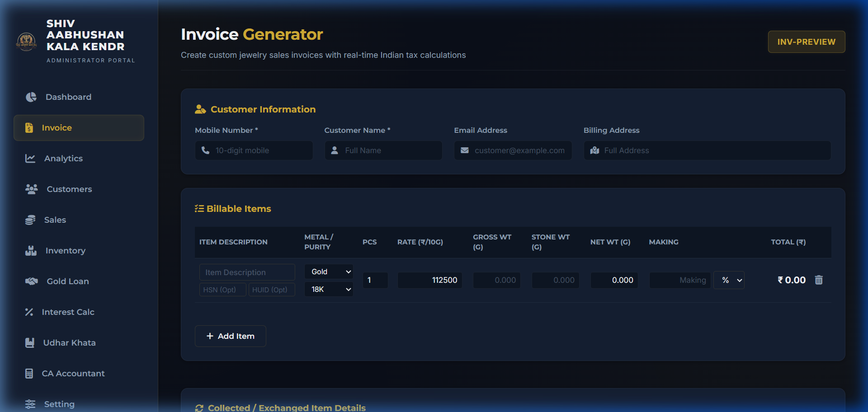Click the CA Accountant calculator icon
The image size is (868, 412).
[x=29, y=374]
